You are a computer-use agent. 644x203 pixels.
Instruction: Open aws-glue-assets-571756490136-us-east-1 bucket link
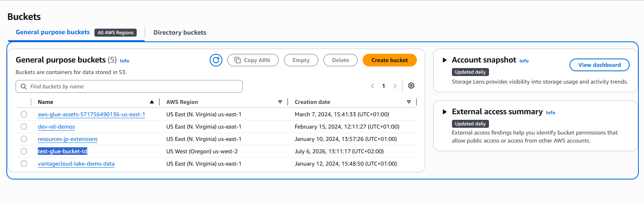point(91,114)
